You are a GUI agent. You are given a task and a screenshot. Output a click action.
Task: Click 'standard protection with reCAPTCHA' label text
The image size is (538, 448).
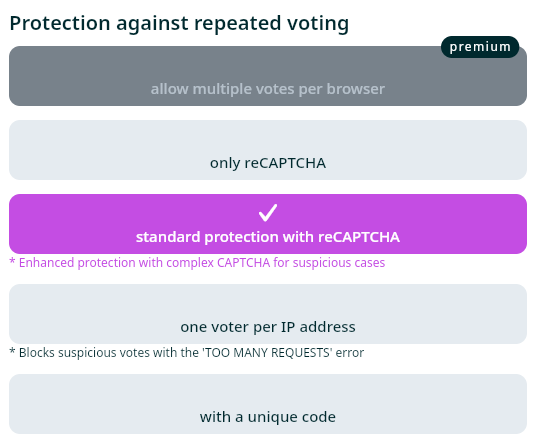click(x=268, y=237)
